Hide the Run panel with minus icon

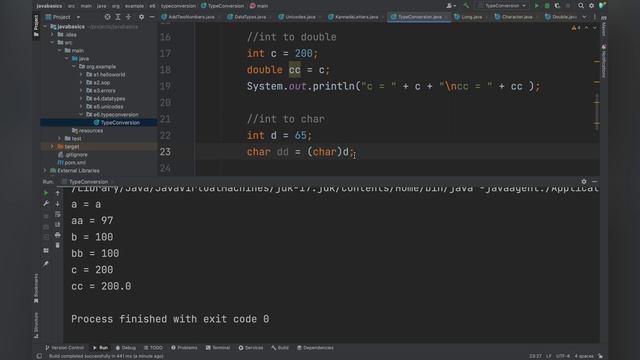click(x=594, y=182)
